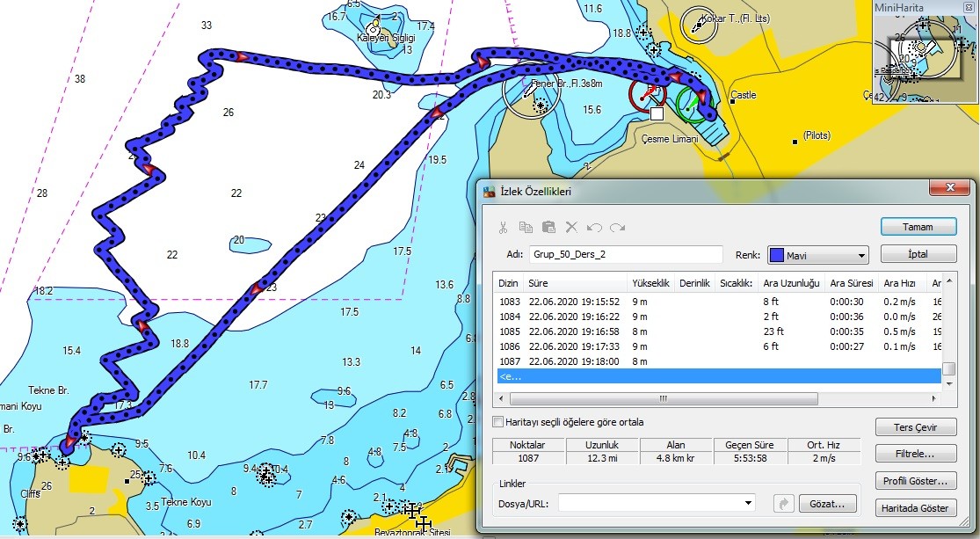Click the İzlek Özellikleri title bar icon

490,192
